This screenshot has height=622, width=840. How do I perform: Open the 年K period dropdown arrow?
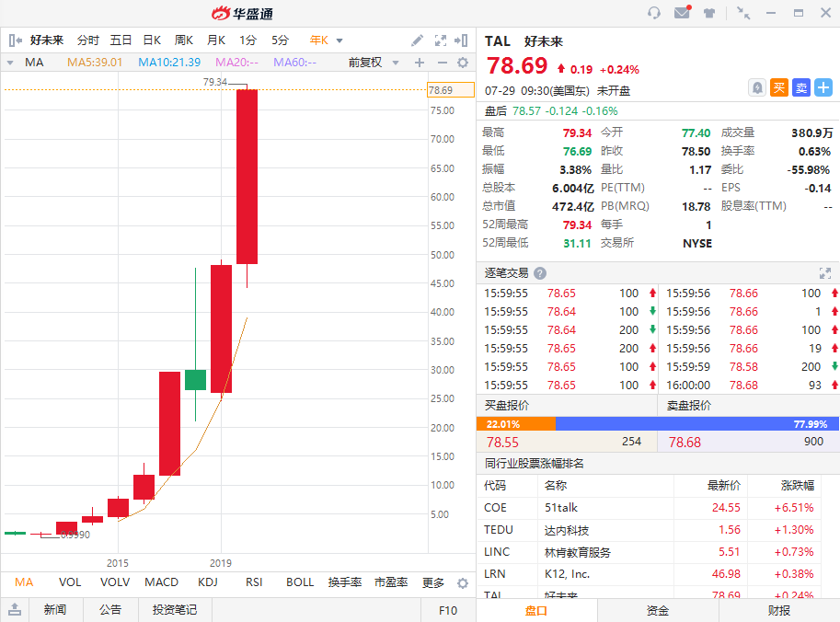click(x=339, y=40)
